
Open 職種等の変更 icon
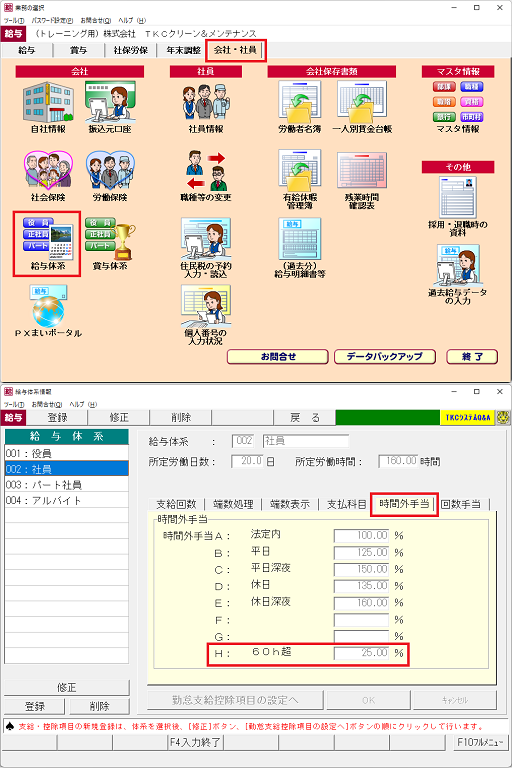pos(206,171)
